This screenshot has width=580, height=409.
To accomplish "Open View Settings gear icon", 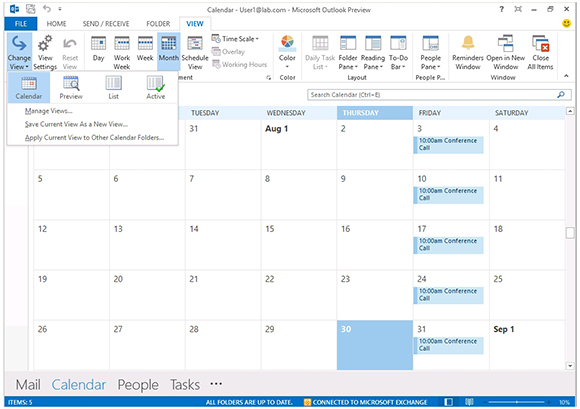I will 45,52.
